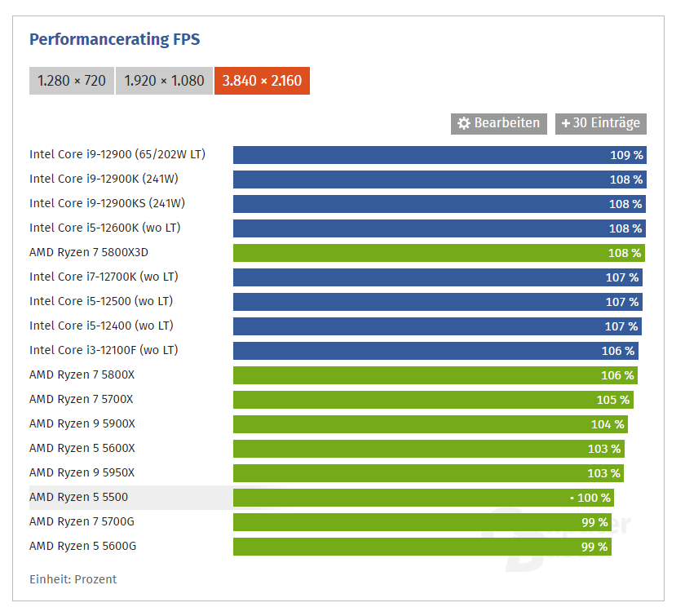The height and width of the screenshot is (616, 685).
Task: Click the 100 % baseline bar of Ryzen 5 5500
Action: pos(423,498)
